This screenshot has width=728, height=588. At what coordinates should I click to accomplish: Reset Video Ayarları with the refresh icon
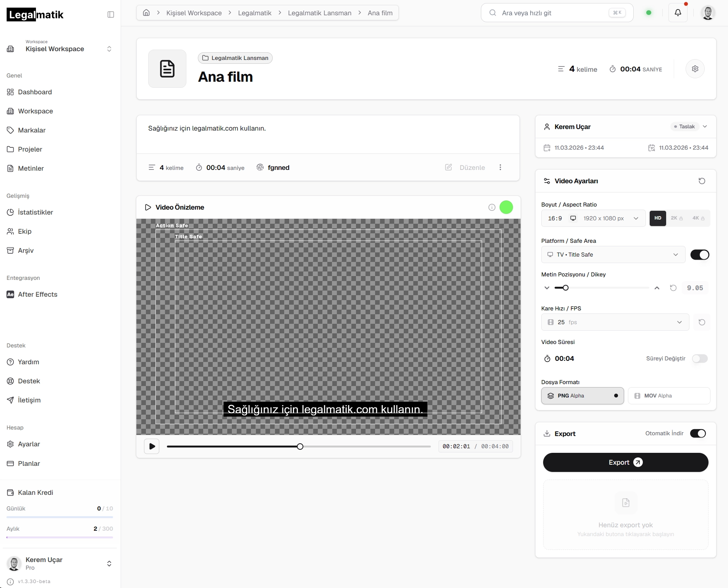coord(702,181)
